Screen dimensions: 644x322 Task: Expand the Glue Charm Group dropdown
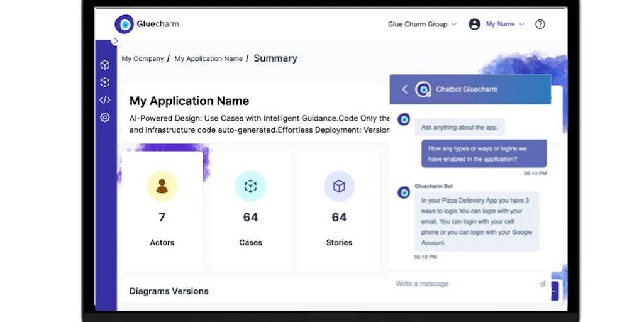[422, 25]
